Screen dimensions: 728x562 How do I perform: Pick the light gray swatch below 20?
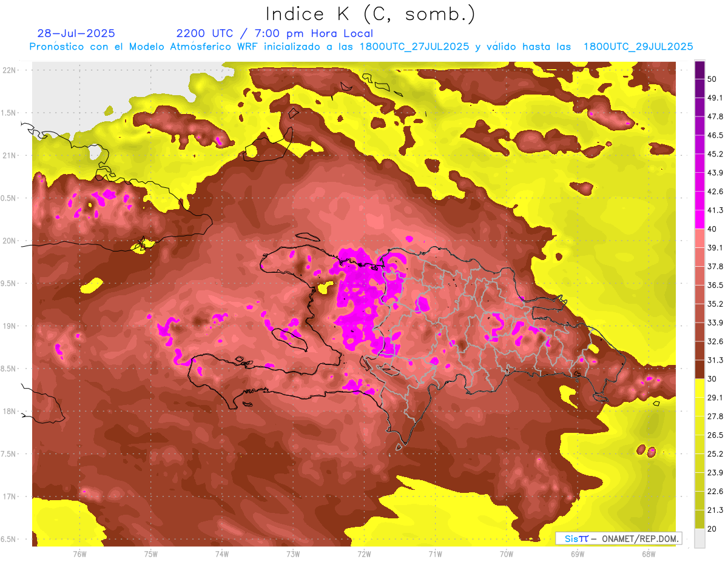click(699, 538)
